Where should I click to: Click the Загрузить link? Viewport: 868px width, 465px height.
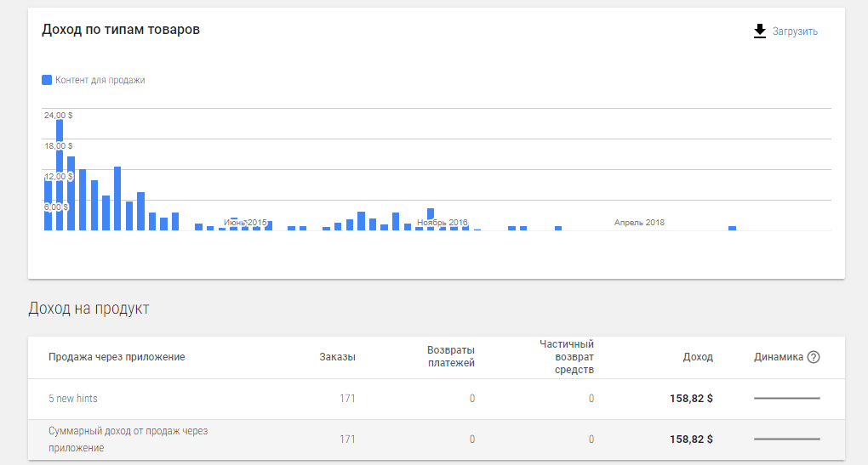795,31
